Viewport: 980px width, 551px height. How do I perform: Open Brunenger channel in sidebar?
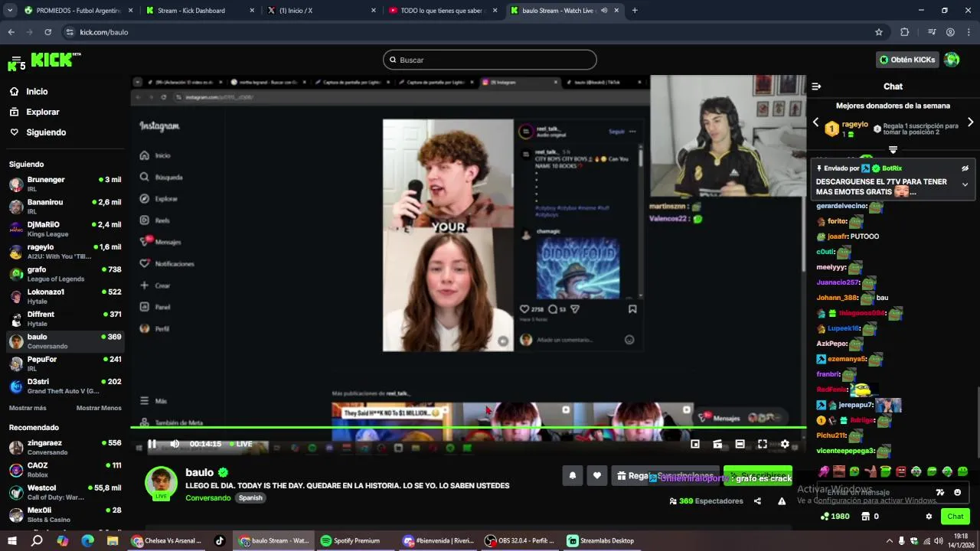[65, 184]
